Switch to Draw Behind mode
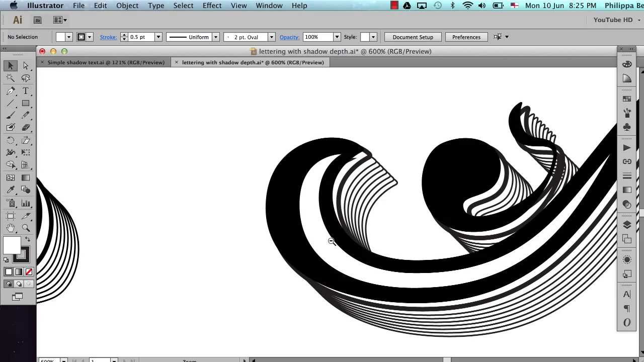Screen dimensions: 644x362 point(19,284)
